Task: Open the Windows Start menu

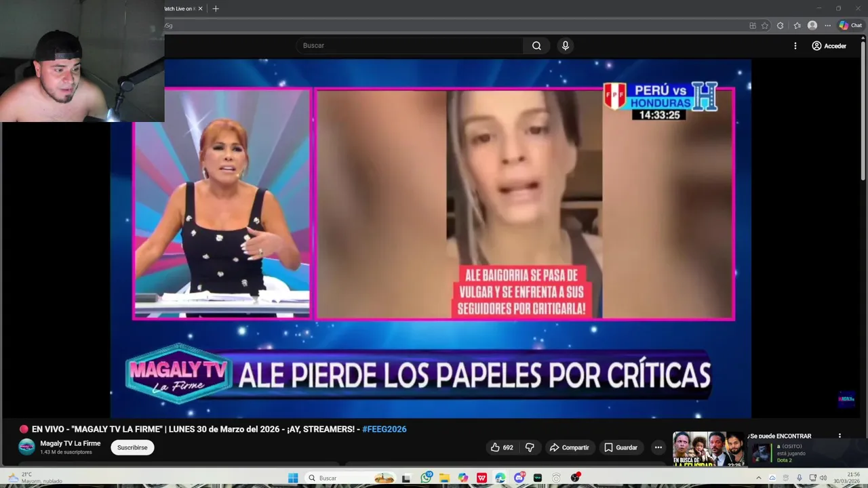Action: coord(293,478)
